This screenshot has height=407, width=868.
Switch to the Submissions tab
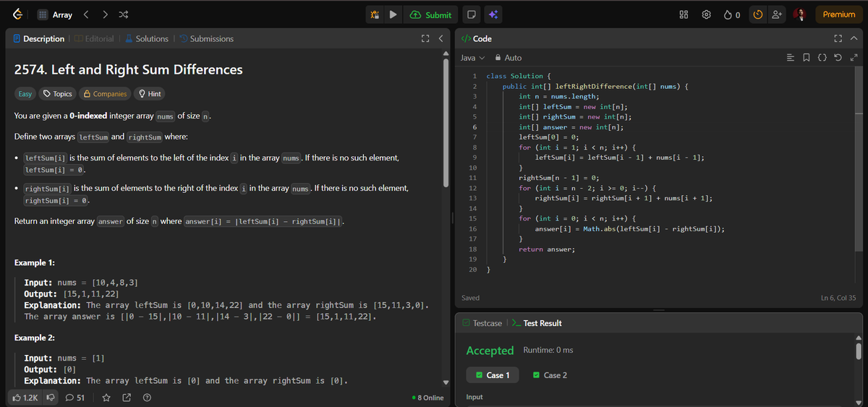tap(206, 39)
